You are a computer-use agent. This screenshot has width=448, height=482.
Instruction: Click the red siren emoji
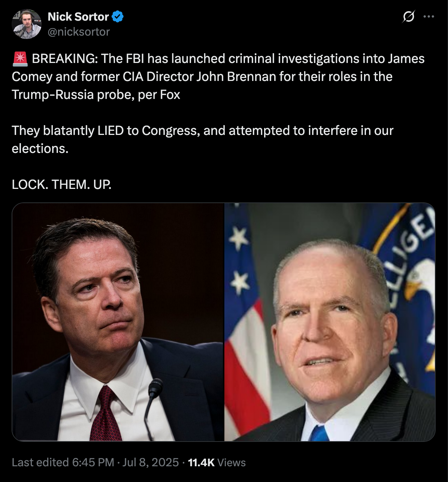click(20, 59)
